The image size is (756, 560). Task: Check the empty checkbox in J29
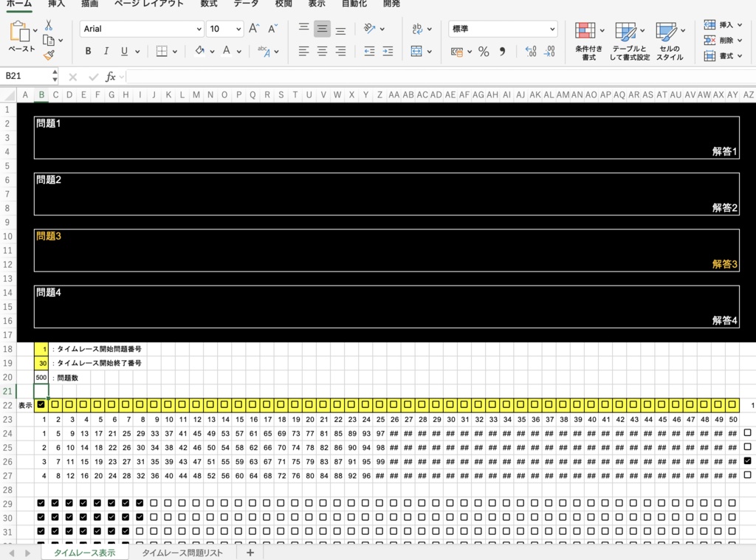coord(154,502)
